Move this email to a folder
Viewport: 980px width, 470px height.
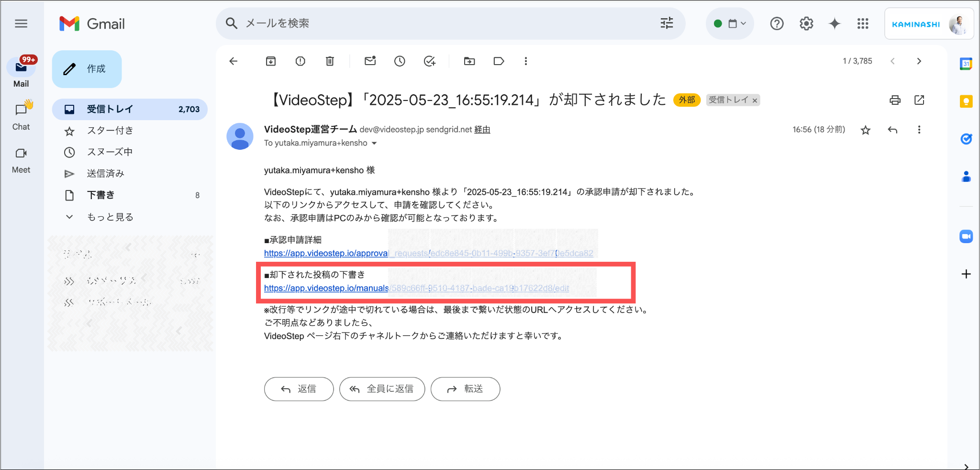pos(469,61)
